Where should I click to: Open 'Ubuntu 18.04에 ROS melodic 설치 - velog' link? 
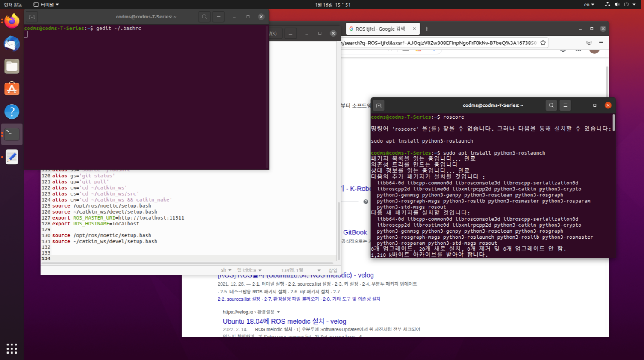[285, 321]
